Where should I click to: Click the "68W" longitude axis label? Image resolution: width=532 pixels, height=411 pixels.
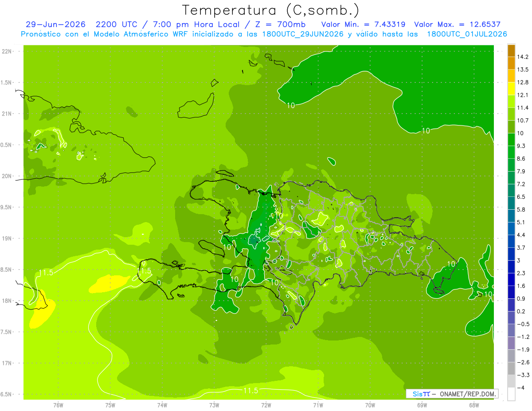(x=474, y=405)
